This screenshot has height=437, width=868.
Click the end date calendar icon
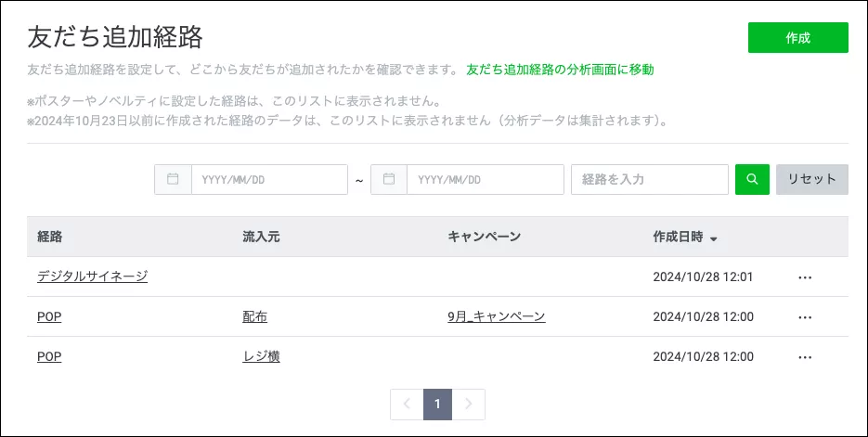(389, 180)
